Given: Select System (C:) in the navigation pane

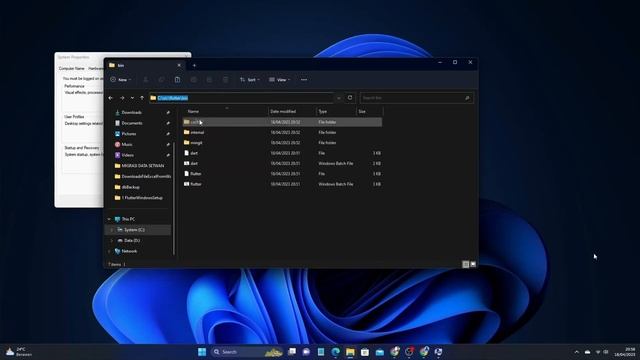Looking at the screenshot, I should [x=134, y=230].
